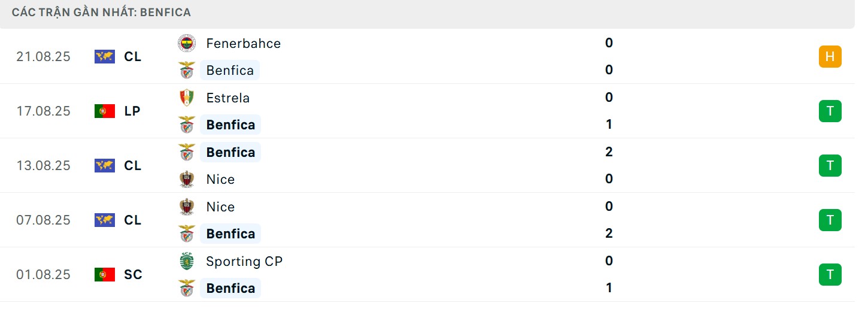This screenshot has height=315, width=868.
Task: Click the LP competition label
Action: (x=132, y=111)
